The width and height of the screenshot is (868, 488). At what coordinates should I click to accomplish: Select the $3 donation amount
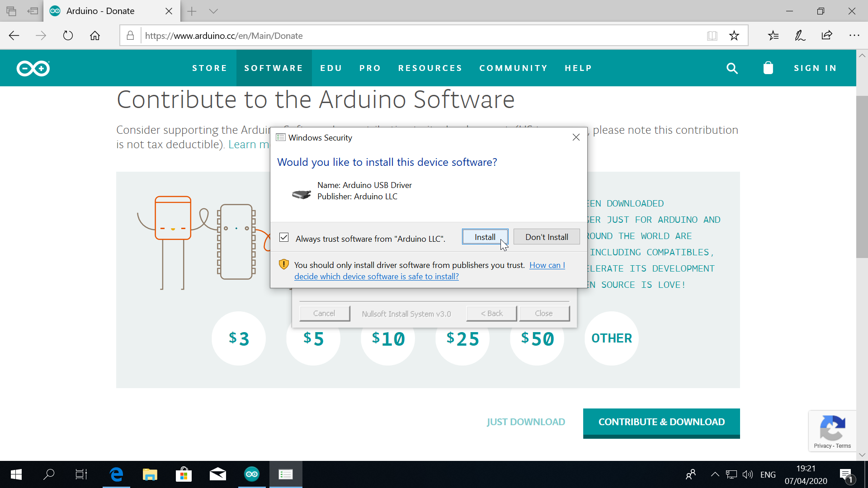click(x=239, y=338)
